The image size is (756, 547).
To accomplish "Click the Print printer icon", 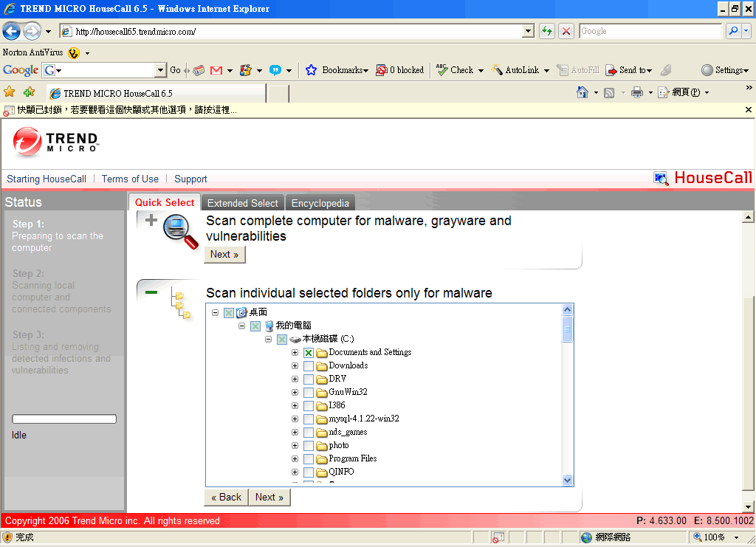I will (637, 92).
